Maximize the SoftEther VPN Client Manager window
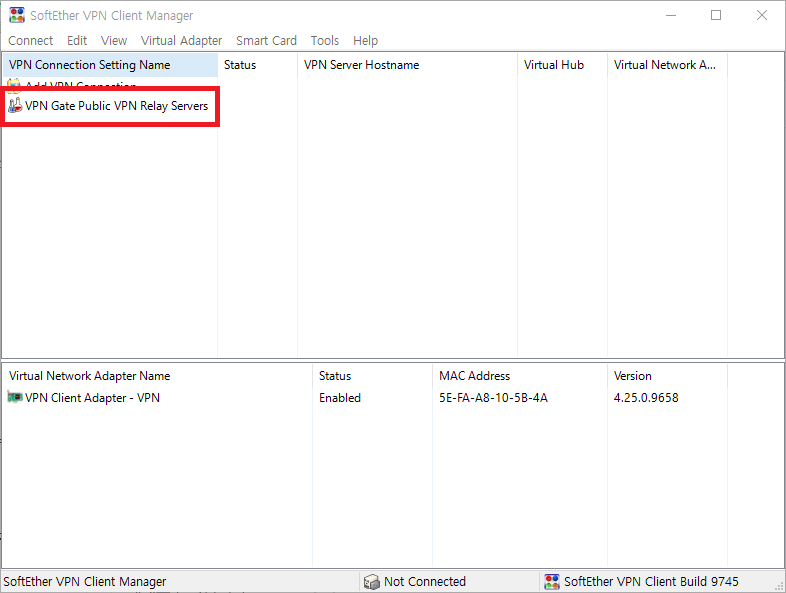Viewport: 786px width, 593px height. (x=716, y=16)
